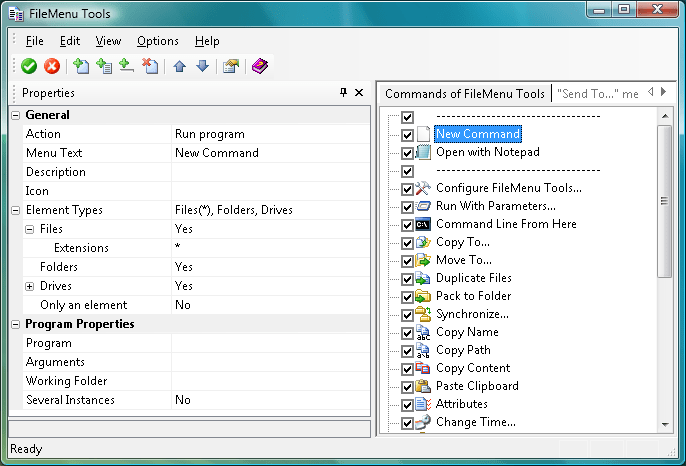686x466 pixels.
Task: Click the command list vertical scrollbar thumb
Action: [665, 201]
